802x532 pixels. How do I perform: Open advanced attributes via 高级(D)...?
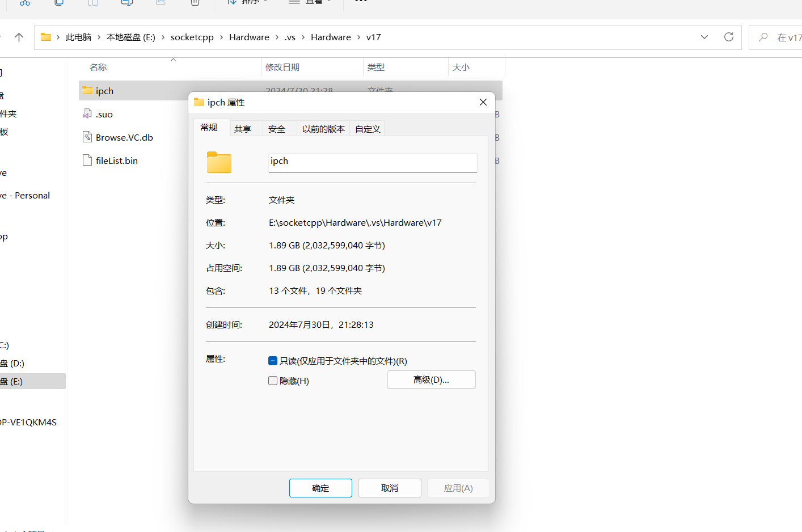[x=432, y=380]
